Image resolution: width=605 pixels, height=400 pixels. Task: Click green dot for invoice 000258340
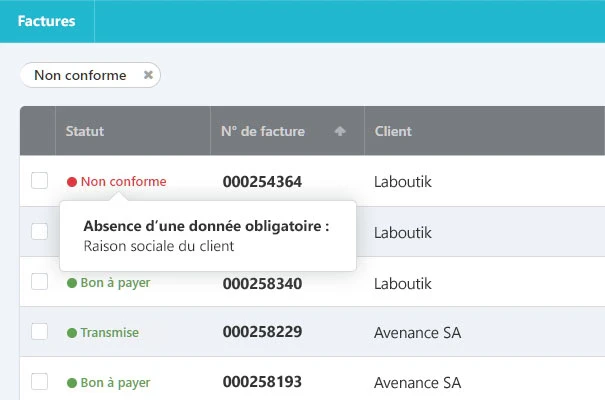[x=72, y=283]
